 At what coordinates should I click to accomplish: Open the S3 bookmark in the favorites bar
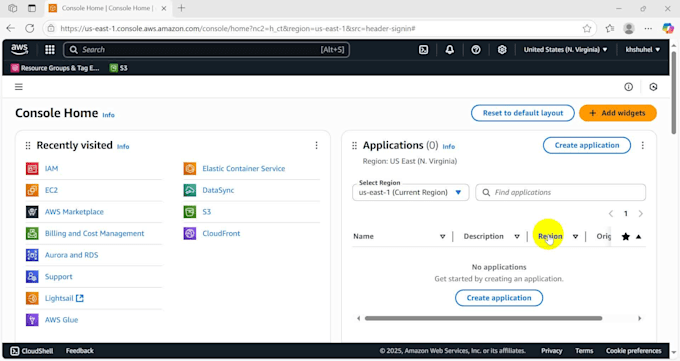click(118, 68)
